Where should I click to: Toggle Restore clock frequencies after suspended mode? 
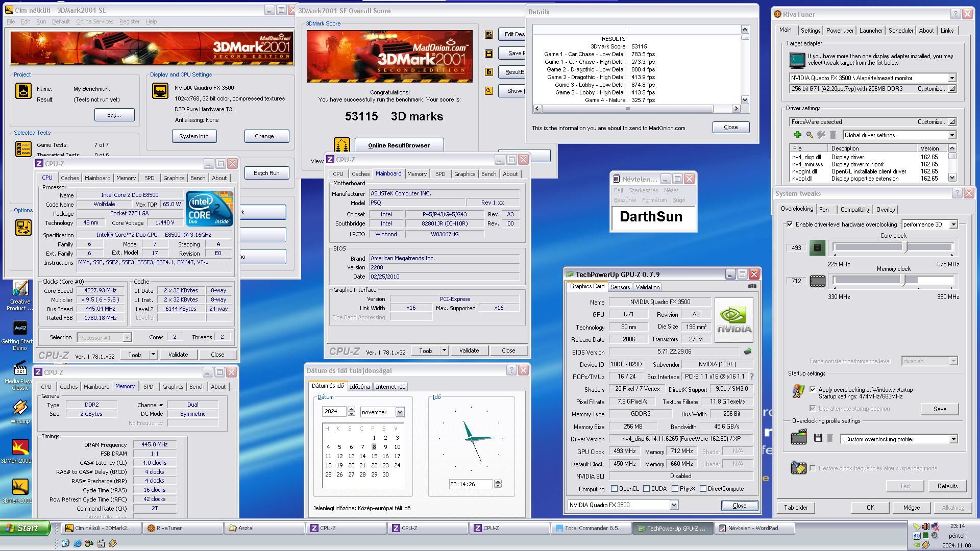813,468
